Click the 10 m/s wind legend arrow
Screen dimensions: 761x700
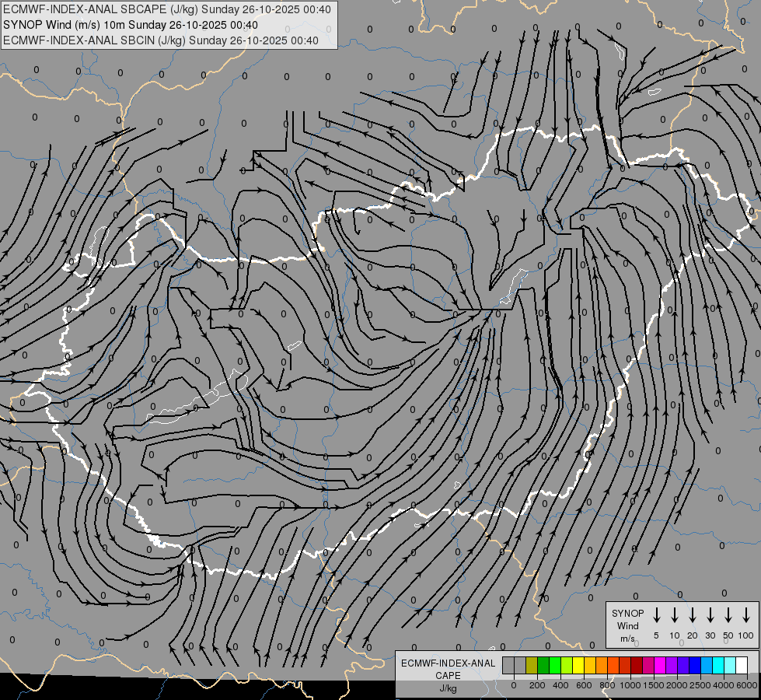click(675, 615)
